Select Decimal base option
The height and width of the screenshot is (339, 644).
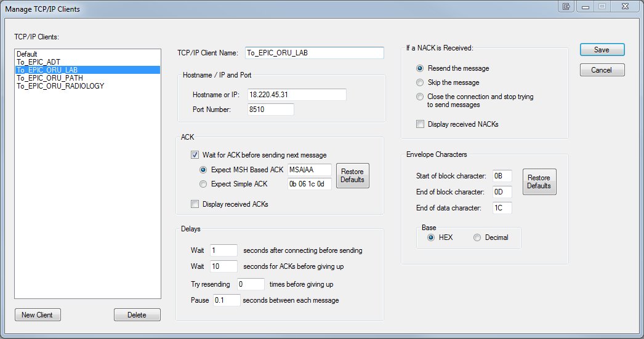pyautogui.click(x=477, y=237)
